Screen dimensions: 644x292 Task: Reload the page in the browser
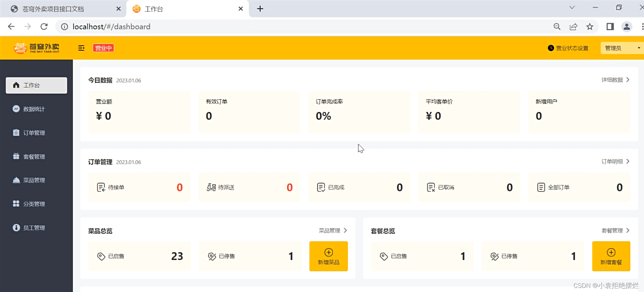pyautogui.click(x=44, y=27)
